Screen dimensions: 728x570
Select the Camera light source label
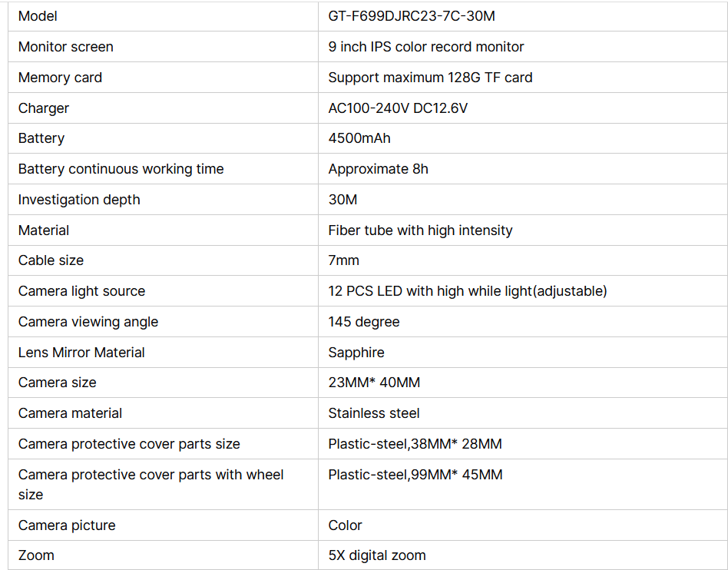81,291
